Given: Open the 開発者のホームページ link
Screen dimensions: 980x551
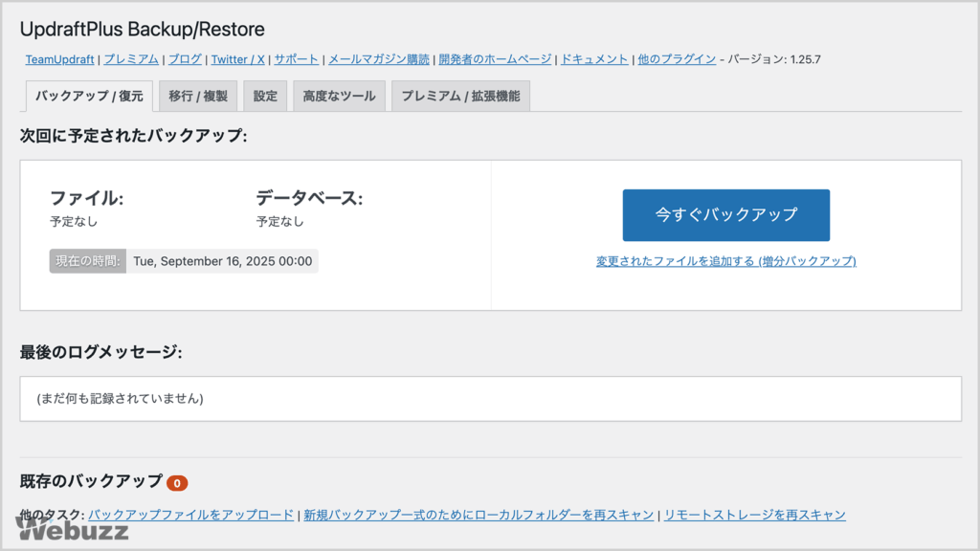Looking at the screenshot, I should 495,59.
